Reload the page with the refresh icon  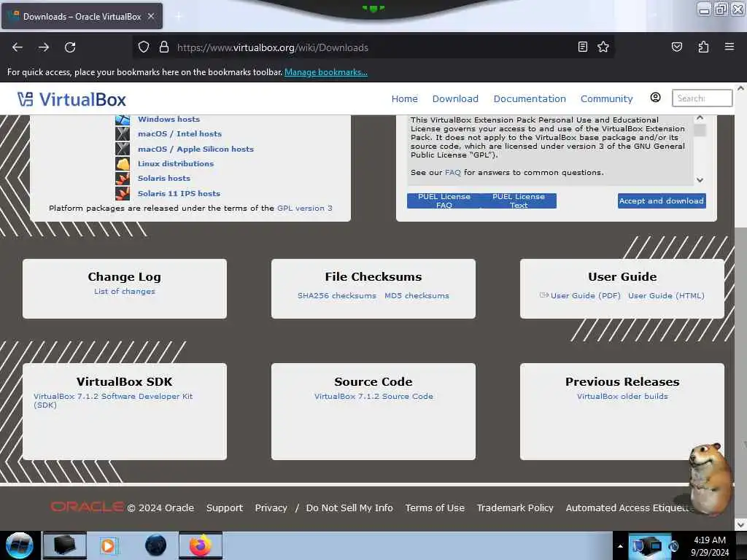pos(70,47)
